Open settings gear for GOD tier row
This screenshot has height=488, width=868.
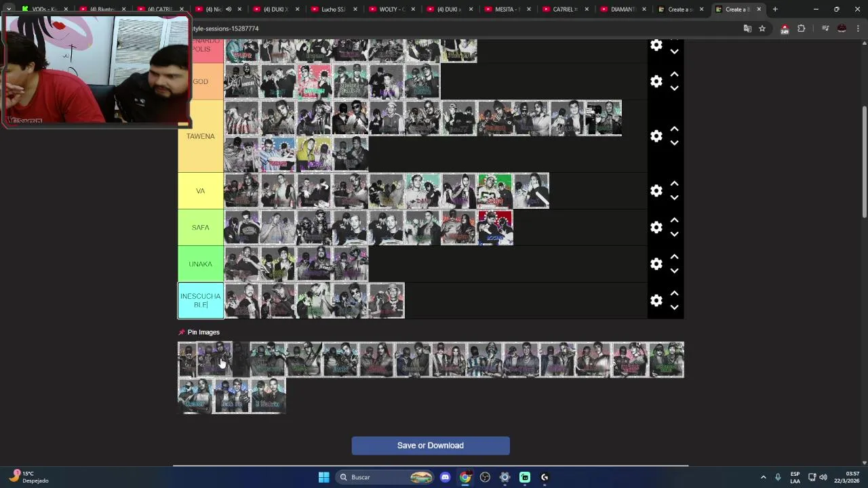[656, 81]
